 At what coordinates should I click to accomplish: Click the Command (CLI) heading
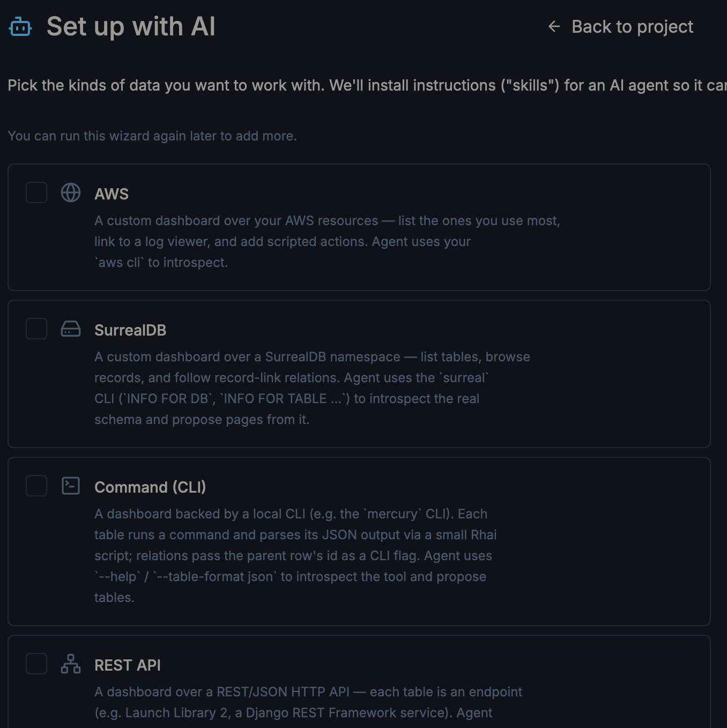click(150, 487)
